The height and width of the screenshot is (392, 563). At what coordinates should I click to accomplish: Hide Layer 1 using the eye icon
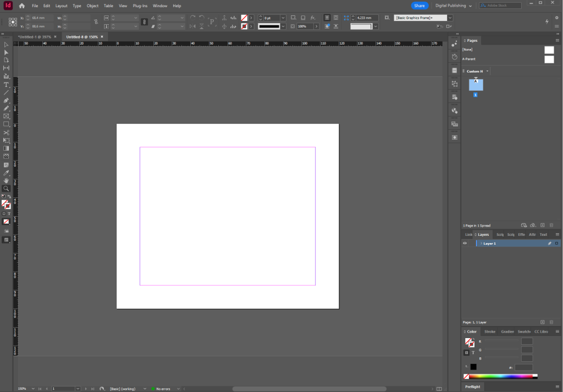coord(465,243)
